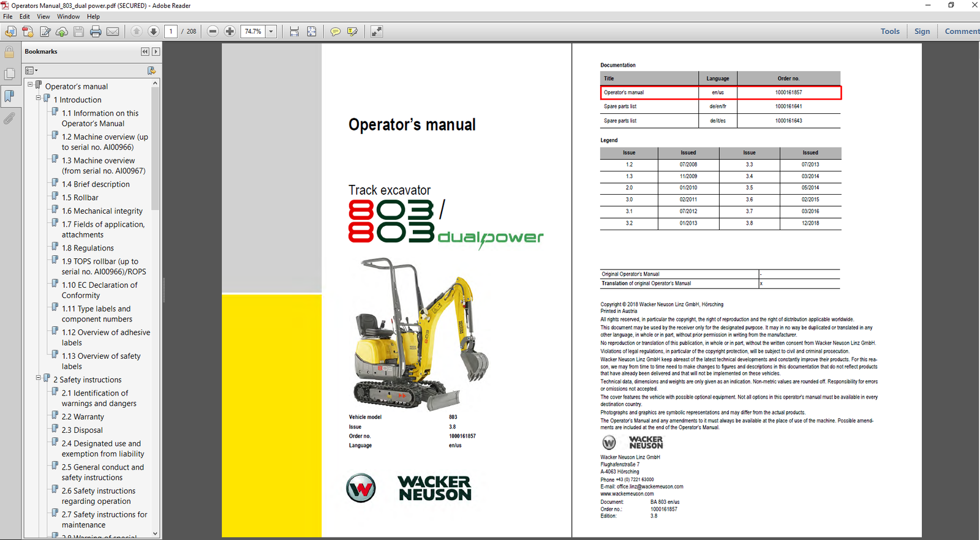Click order no. 1000161641 in documentation table
The height and width of the screenshot is (540, 980).
click(x=788, y=107)
